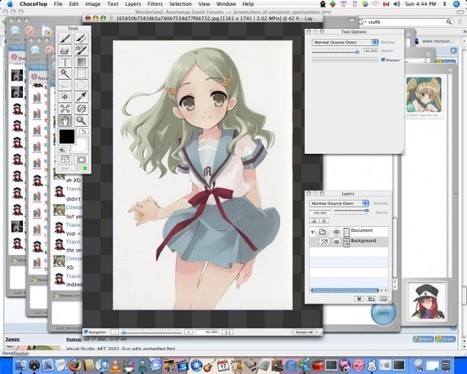The width and height of the screenshot is (467, 374).
Task: Select the Brush tool in Tools palette
Action: 65,39
